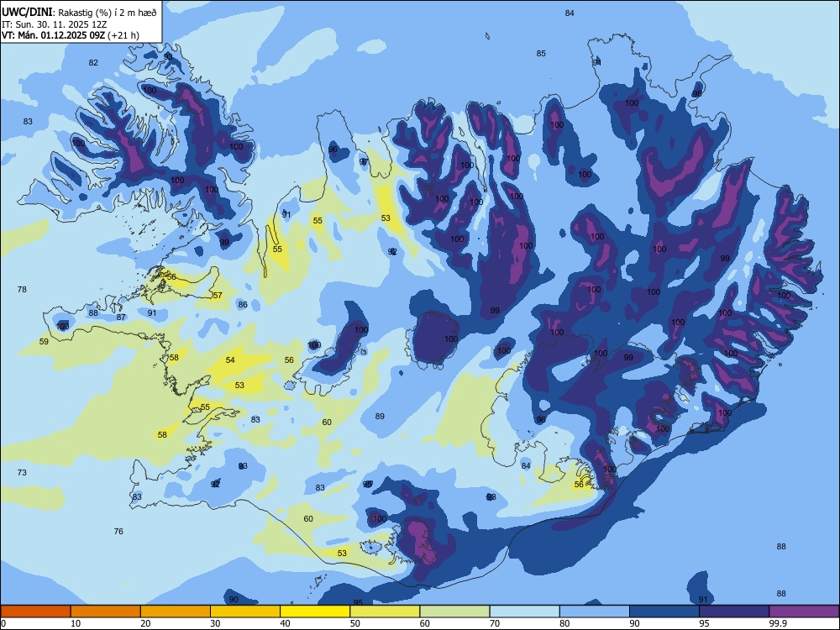Click the humidity value '76' over the southwest sea
The height and width of the screenshot is (630, 840).
click(x=118, y=532)
